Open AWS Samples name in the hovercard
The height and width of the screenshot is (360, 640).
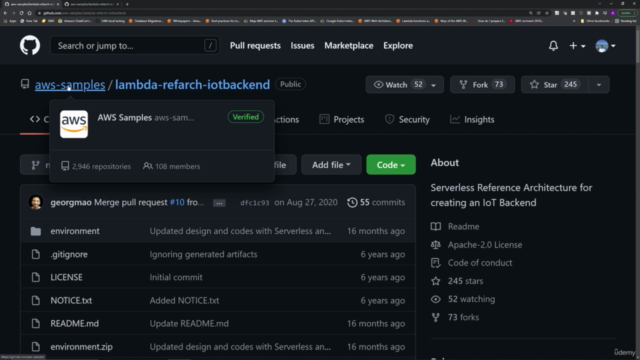[124, 118]
